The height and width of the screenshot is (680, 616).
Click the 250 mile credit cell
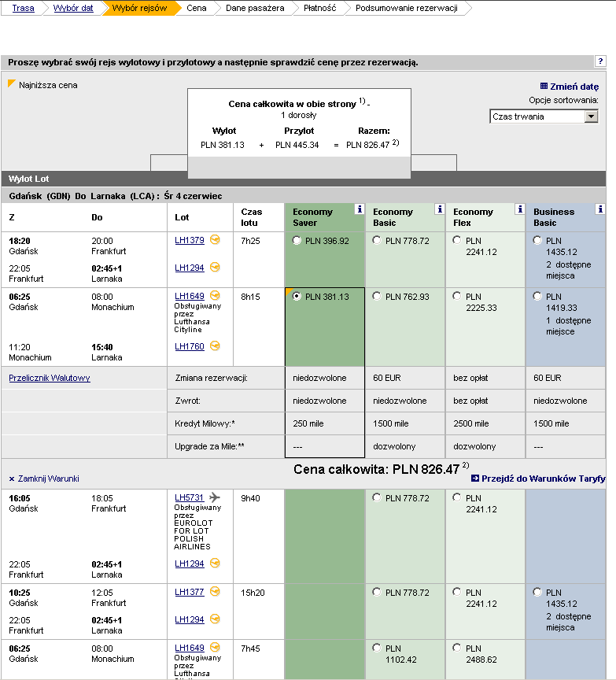coord(325,423)
